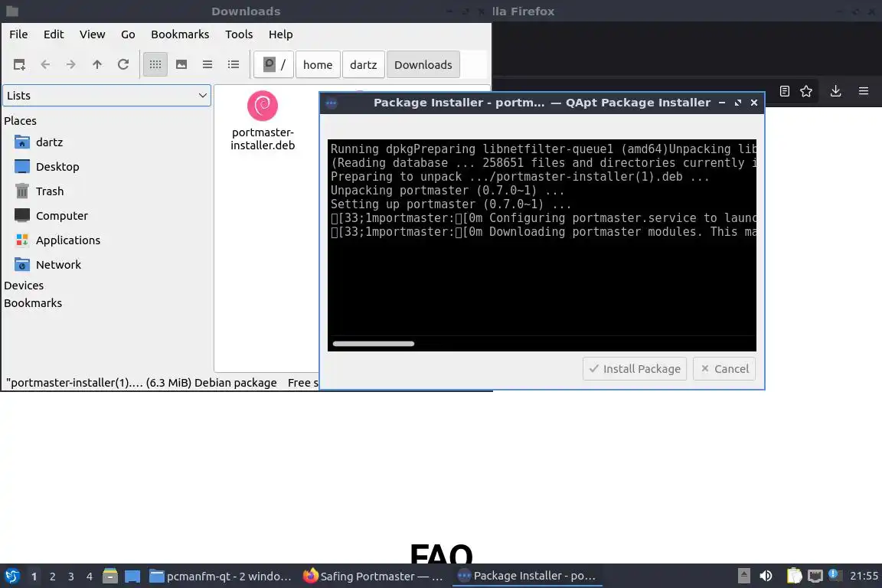882x588 pixels.
Task: Click the horizontal scrollbar in installer output
Action: pyautogui.click(x=374, y=343)
